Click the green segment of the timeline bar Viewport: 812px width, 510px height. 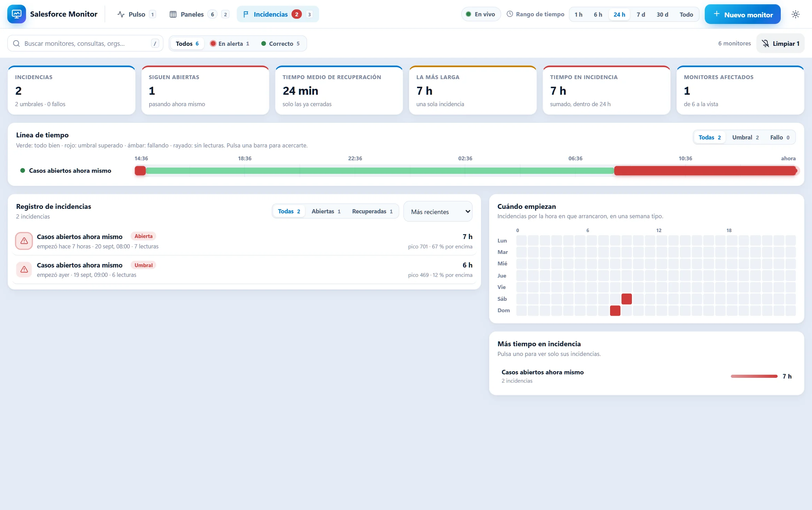click(x=380, y=171)
